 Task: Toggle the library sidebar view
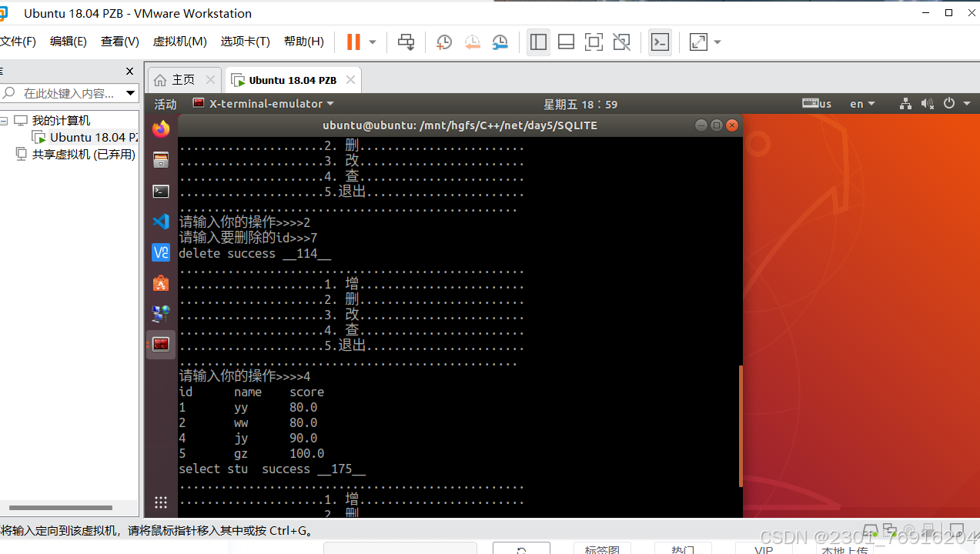(538, 42)
